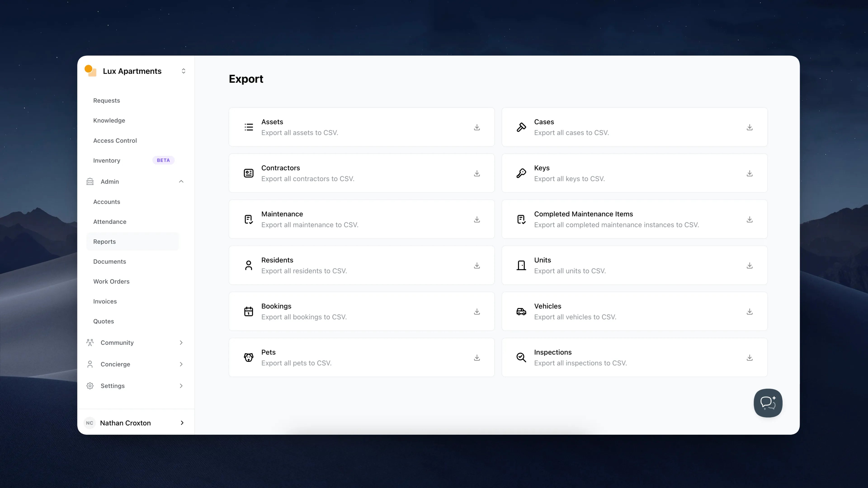Screen dimensions: 868x488
Task: Go to Work Orders page
Action: [111, 282]
